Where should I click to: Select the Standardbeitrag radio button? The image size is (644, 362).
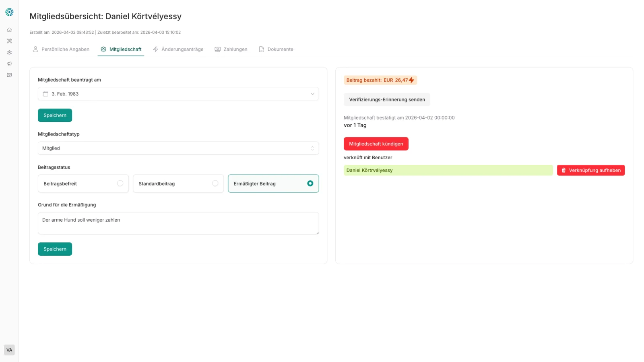click(x=215, y=183)
